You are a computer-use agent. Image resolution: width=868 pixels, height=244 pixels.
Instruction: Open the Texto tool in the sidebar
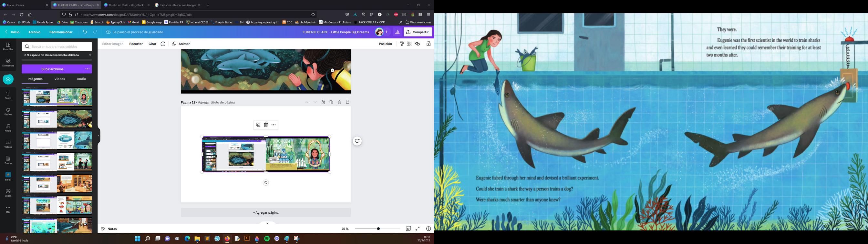(8, 96)
